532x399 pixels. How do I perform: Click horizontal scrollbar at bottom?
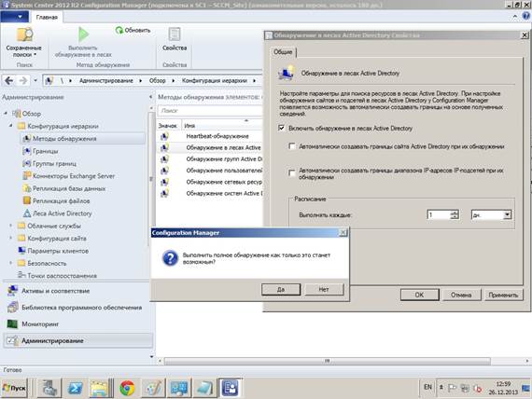tap(328, 361)
